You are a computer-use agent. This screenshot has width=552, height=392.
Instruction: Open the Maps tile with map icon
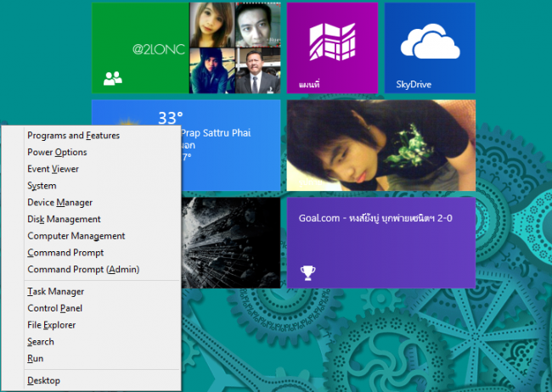[332, 48]
